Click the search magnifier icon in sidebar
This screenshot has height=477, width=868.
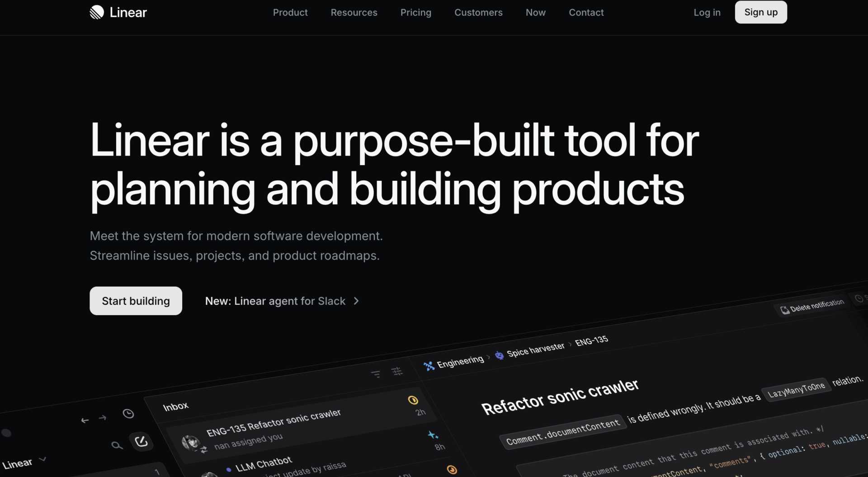pos(117,445)
